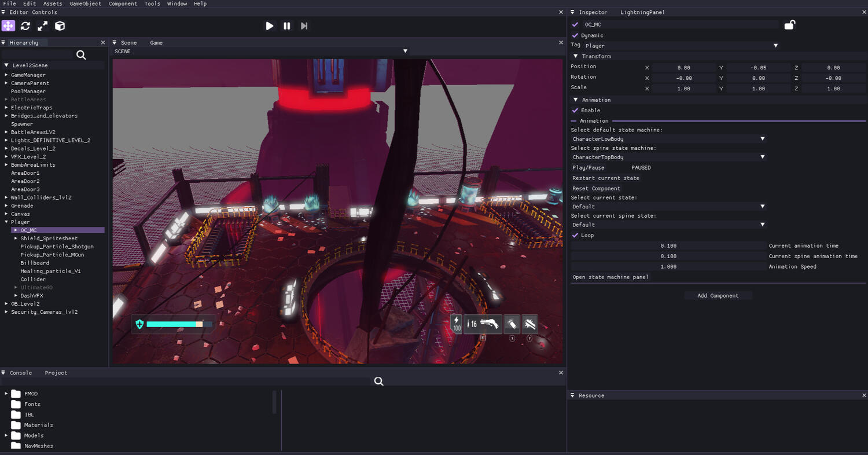Click the cube icon in Editor Controls
This screenshot has height=455, width=868.
click(60, 26)
